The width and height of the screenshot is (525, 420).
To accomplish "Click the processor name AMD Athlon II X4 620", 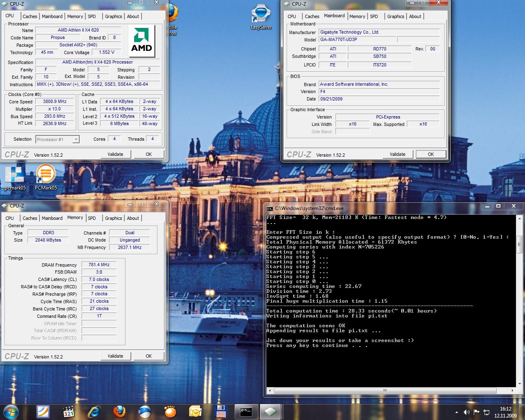I will [x=78, y=30].
